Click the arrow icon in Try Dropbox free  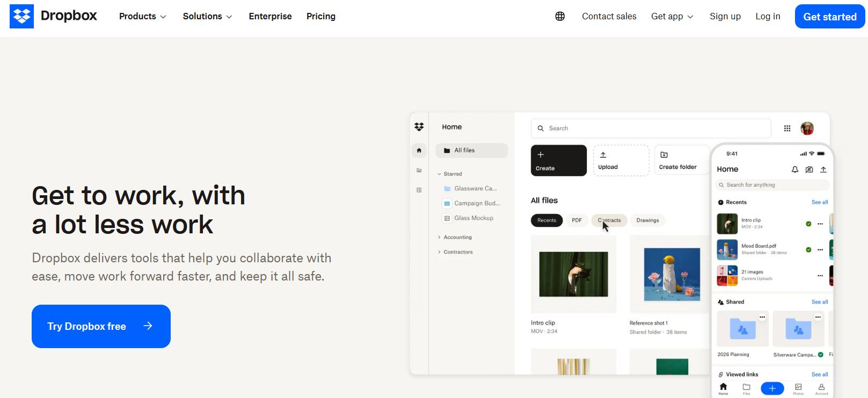[148, 326]
